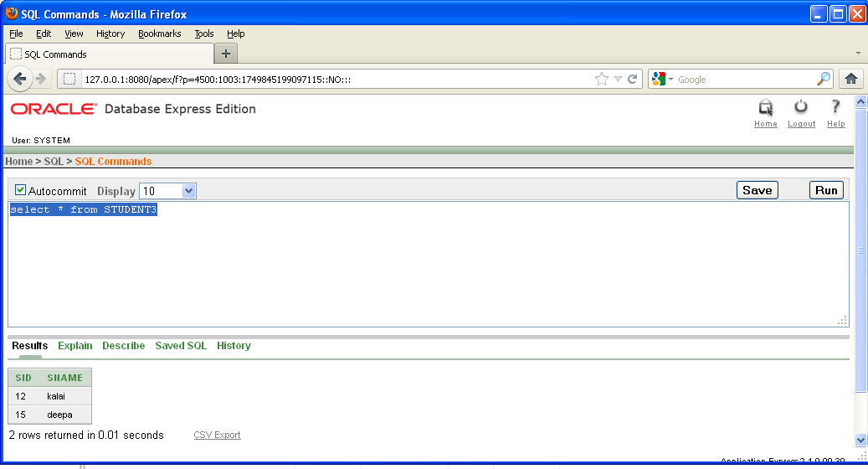Viewport: 868px width, 469px height.
Task: Open the History menu in the menu bar
Action: (x=110, y=33)
